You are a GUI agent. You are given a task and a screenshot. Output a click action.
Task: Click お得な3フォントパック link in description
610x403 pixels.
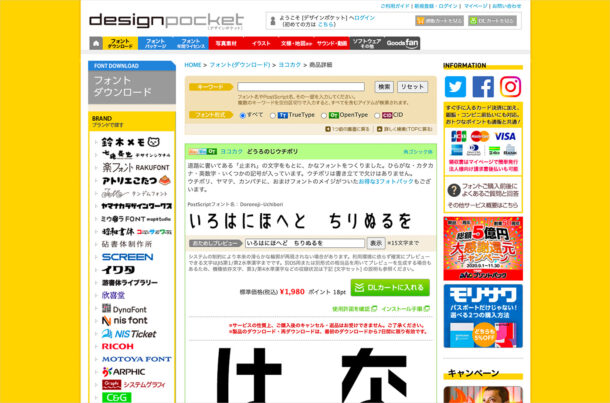386,182
